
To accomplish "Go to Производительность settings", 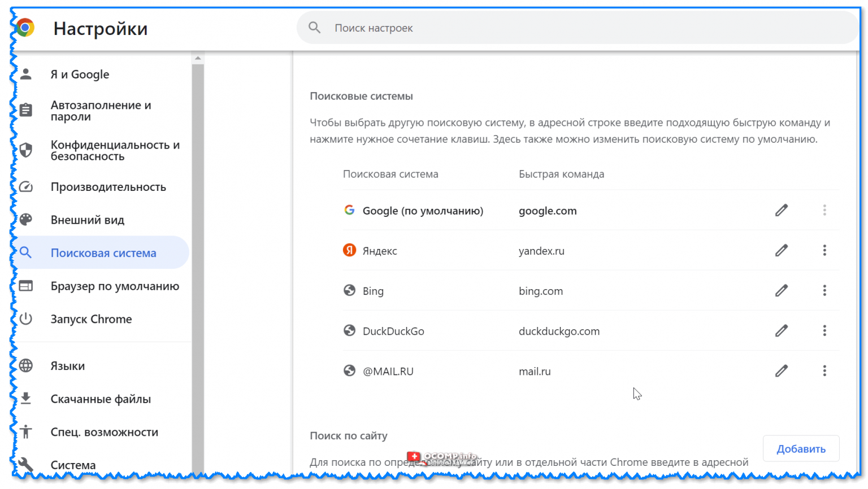I will (101, 187).
